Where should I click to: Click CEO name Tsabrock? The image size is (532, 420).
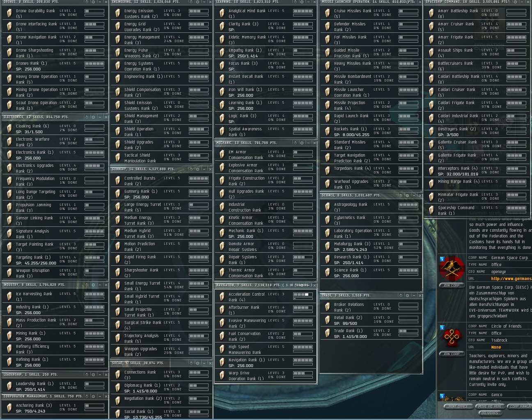499,340
